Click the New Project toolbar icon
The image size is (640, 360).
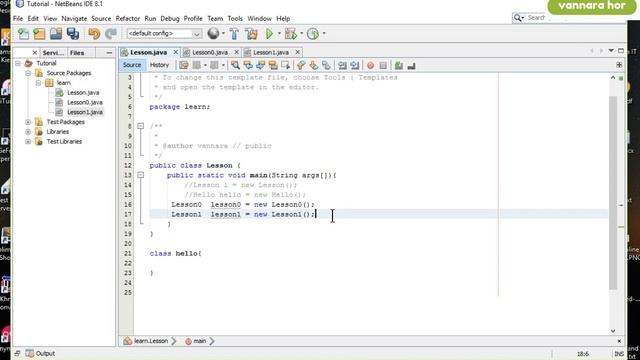click(39, 33)
